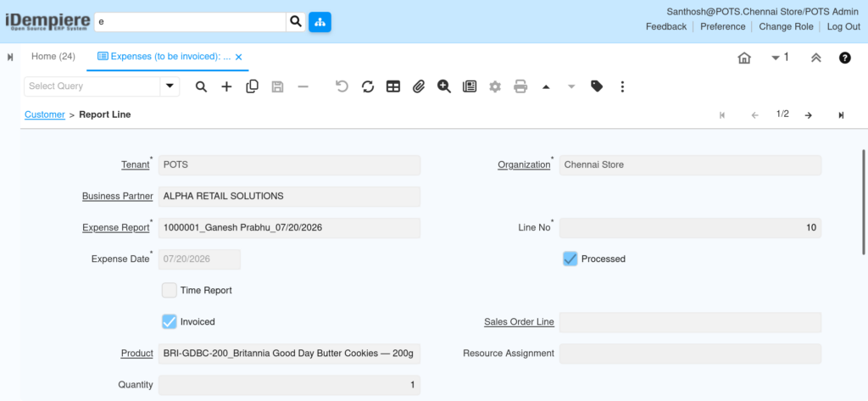Click the Find Record magnifier icon
868x401 pixels.
click(x=202, y=86)
